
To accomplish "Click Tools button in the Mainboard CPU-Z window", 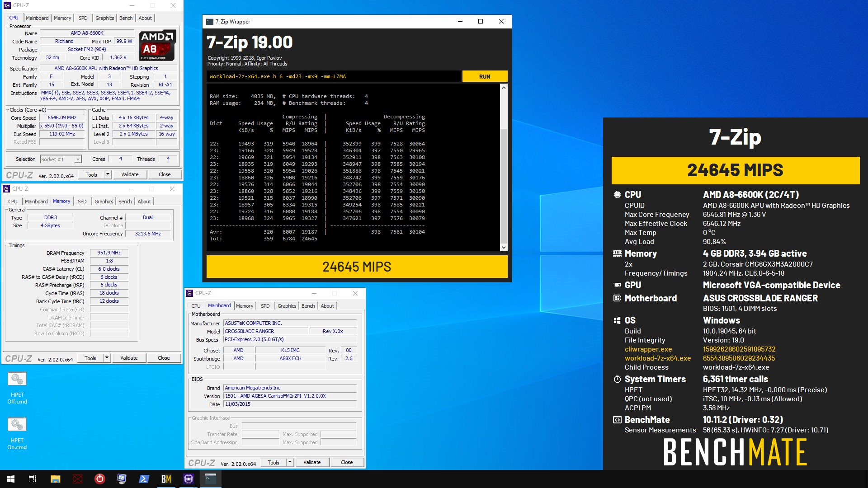I will [274, 462].
